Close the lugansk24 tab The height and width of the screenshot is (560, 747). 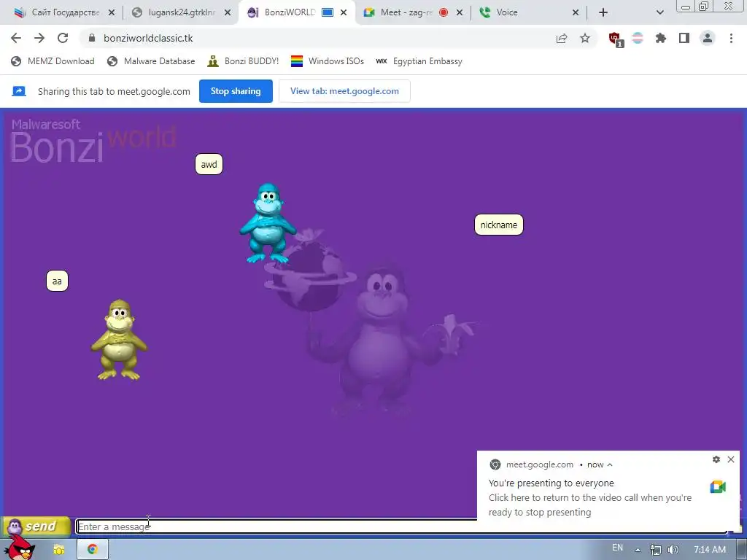pos(228,13)
